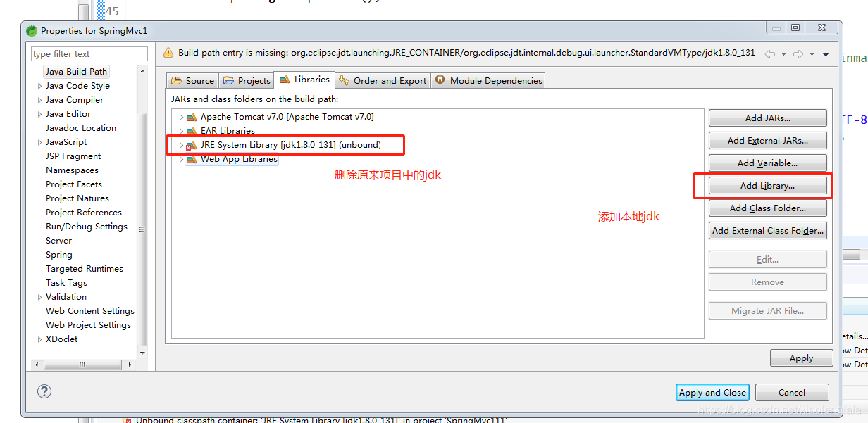This screenshot has height=423, width=868.
Task: Open help via question mark icon
Action: coord(44,392)
